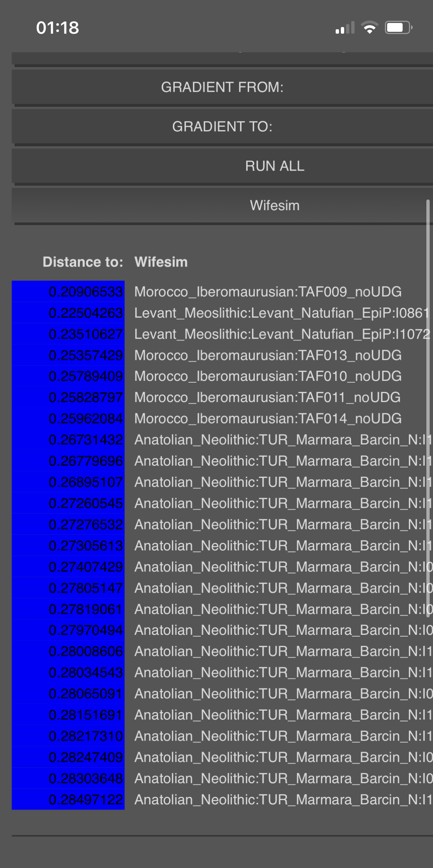The height and width of the screenshot is (868, 433).
Task: Click the blue 0.20906533 distance cell
Action: coord(68,292)
